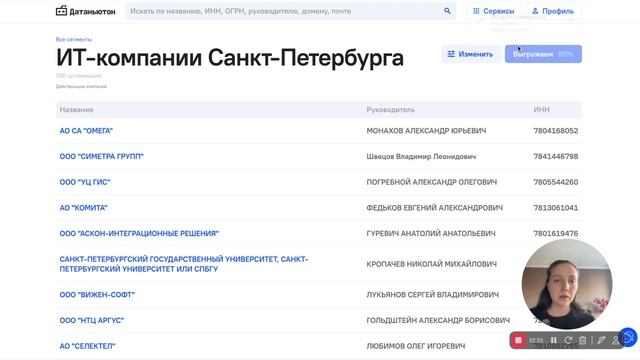Image resolution: width=640 pixels, height=360 pixels.
Task: Select director ФЕДЬКОВ ЕВГЕНИЙ АЛЕКСАНДРОВИЧ
Action: coord(435,208)
